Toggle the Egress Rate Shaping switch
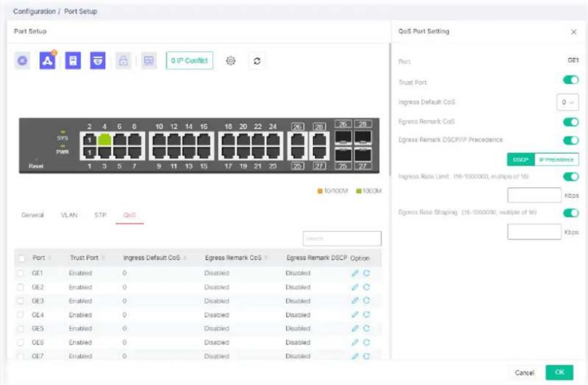 [x=571, y=213]
